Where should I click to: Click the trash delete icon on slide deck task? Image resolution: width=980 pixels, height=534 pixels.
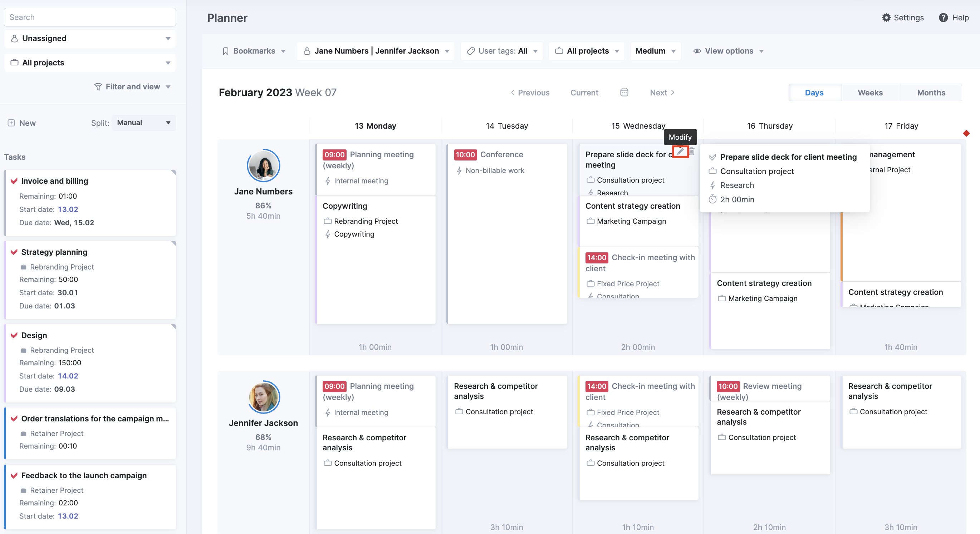click(x=692, y=151)
